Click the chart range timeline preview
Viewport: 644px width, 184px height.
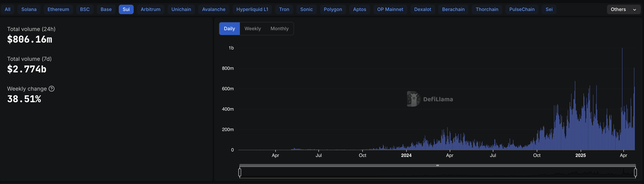pyautogui.click(x=437, y=173)
